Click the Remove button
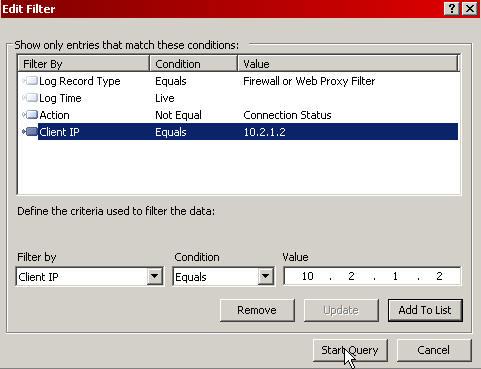This screenshot has width=481, height=369. [257, 310]
